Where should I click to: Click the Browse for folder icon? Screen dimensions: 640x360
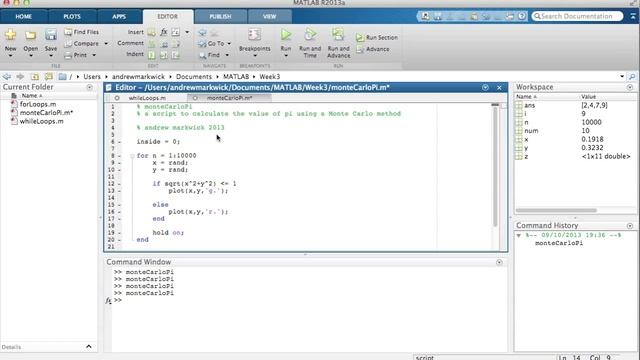[49, 76]
